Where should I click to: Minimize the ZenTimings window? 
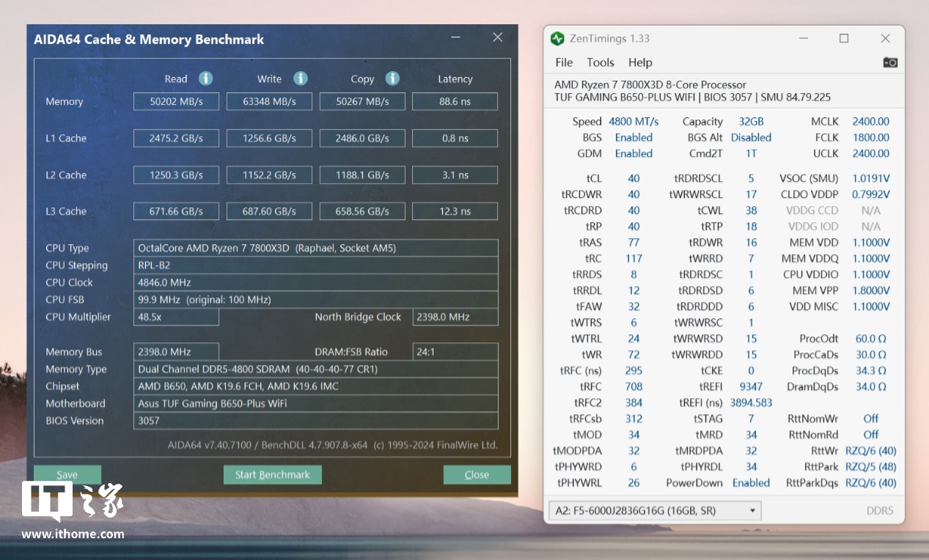pos(802,38)
